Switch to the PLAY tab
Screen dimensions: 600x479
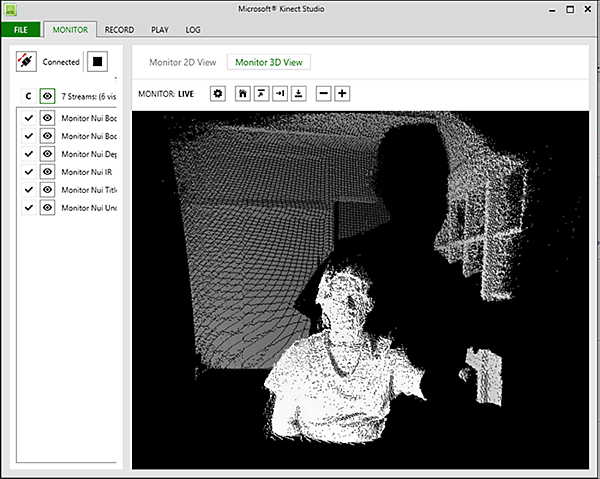pos(159,30)
